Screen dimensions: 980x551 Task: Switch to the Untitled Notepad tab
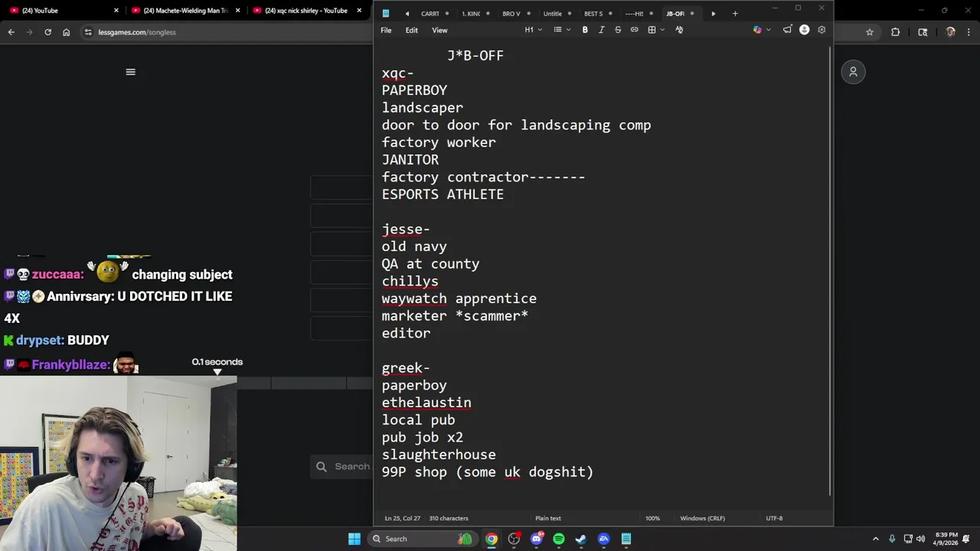[553, 14]
